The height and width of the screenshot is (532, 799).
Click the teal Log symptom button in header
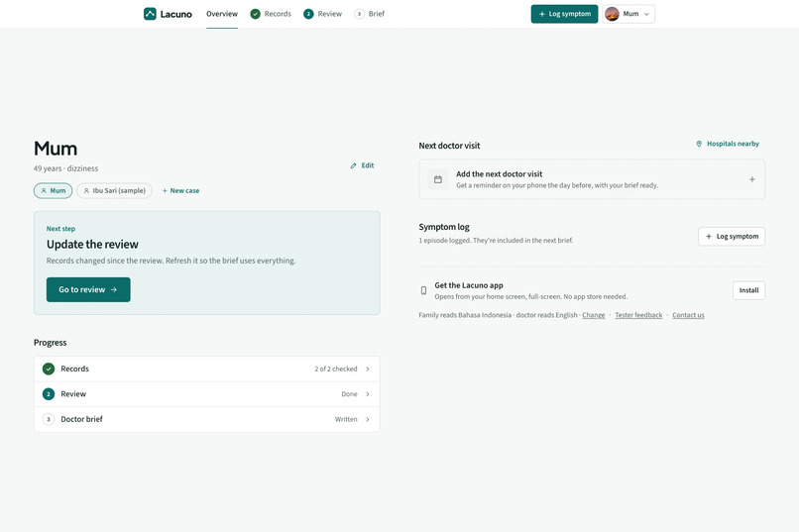point(564,14)
